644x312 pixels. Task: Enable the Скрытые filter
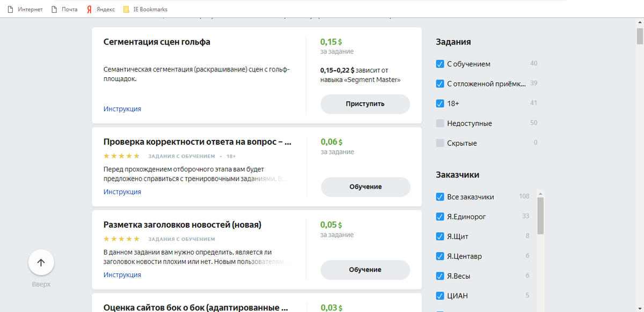[440, 143]
